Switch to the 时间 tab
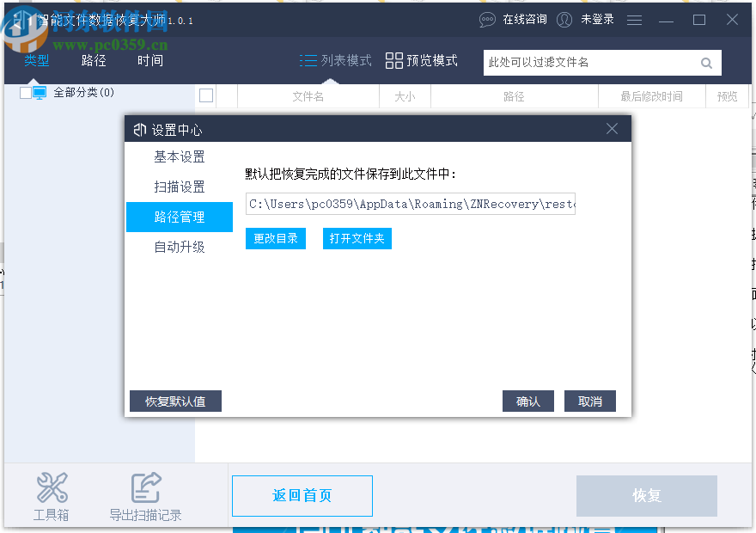Viewport: 756px width, 533px height. (149, 61)
